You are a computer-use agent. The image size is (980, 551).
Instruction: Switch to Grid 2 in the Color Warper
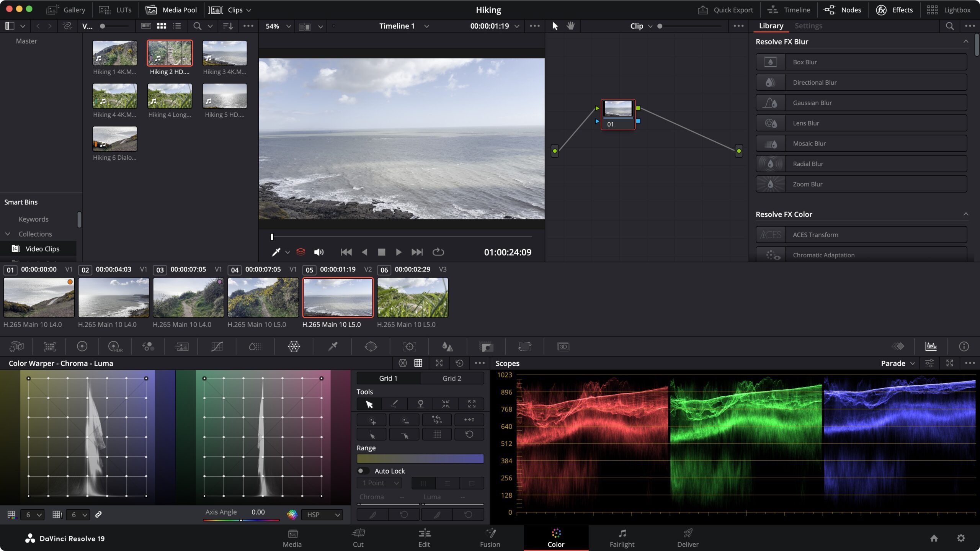point(452,378)
